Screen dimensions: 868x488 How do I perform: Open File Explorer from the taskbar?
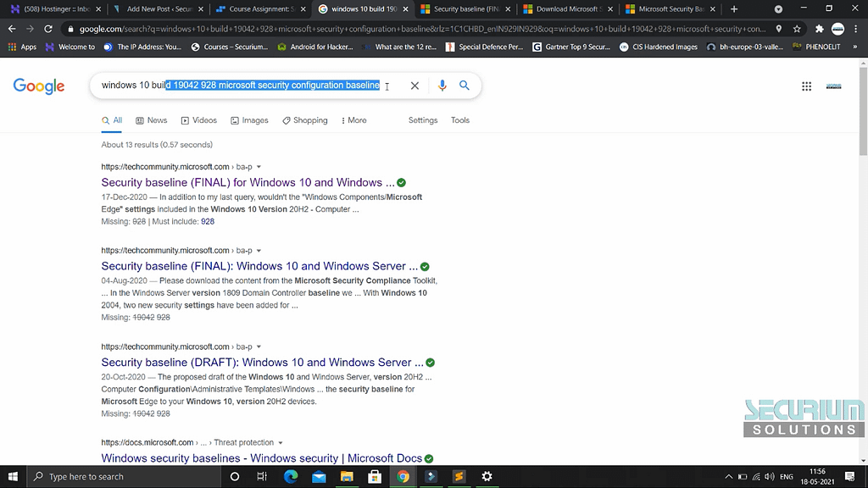point(347,476)
